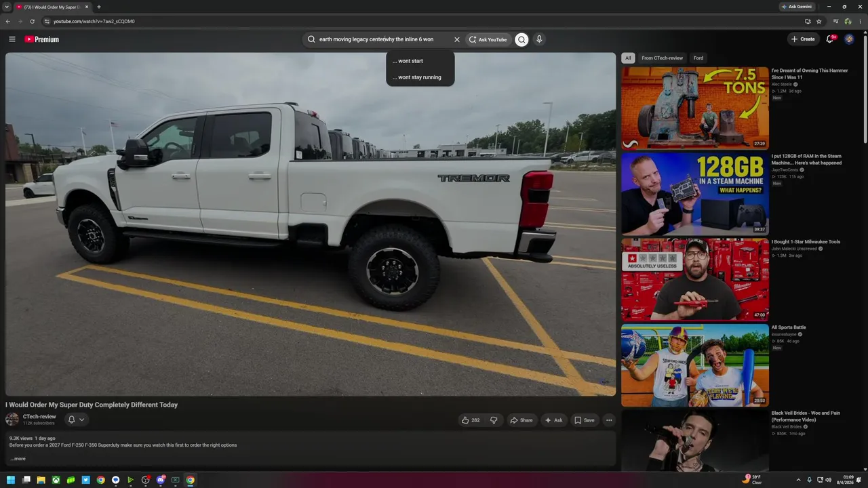The height and width of the screenshot is (488, 868).
Task: Open the 7.5 Tons hammer video thumbnail
Action: click(x=695, y=108)
